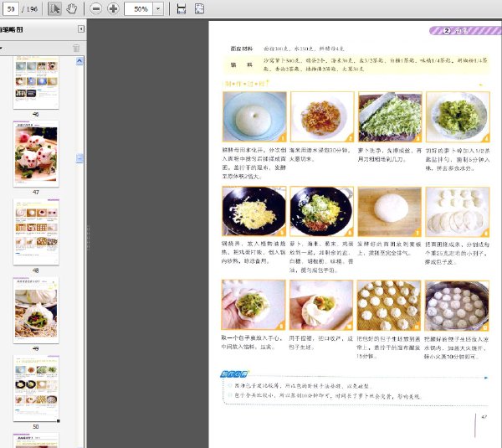Click step 11 photo of buns on mat
This screenshot has width=502, height=448.
(389, 306)
